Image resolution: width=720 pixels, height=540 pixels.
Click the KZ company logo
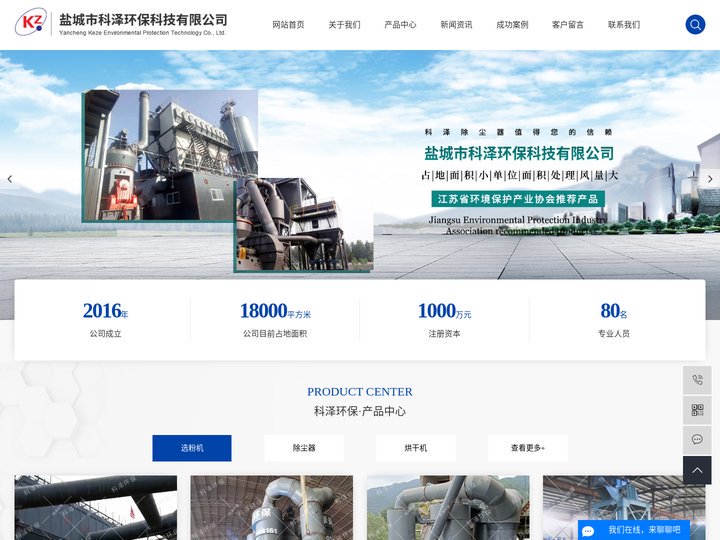pyautogui.click(x=30, y=22)
